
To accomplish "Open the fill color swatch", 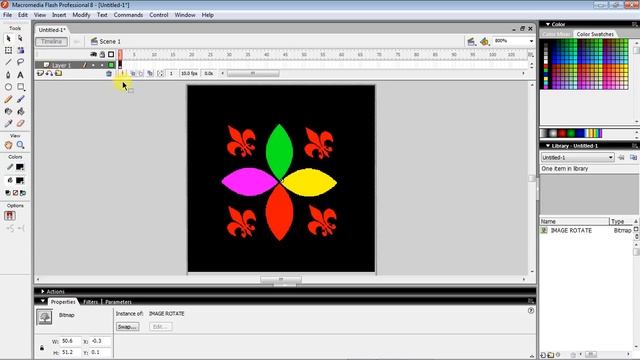I will click(20, 180).
